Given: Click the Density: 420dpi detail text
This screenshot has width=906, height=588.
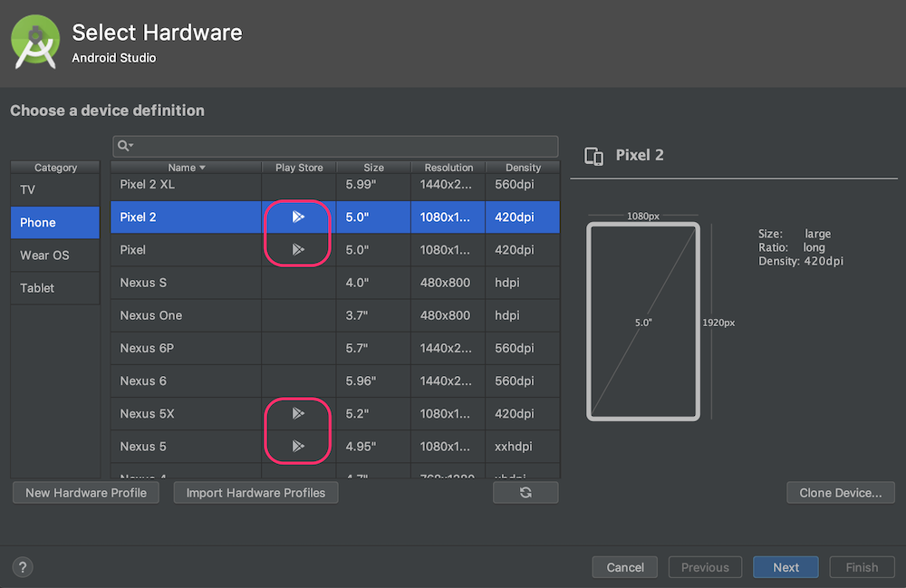Looking at the screenshot, I should click(801, 261).
